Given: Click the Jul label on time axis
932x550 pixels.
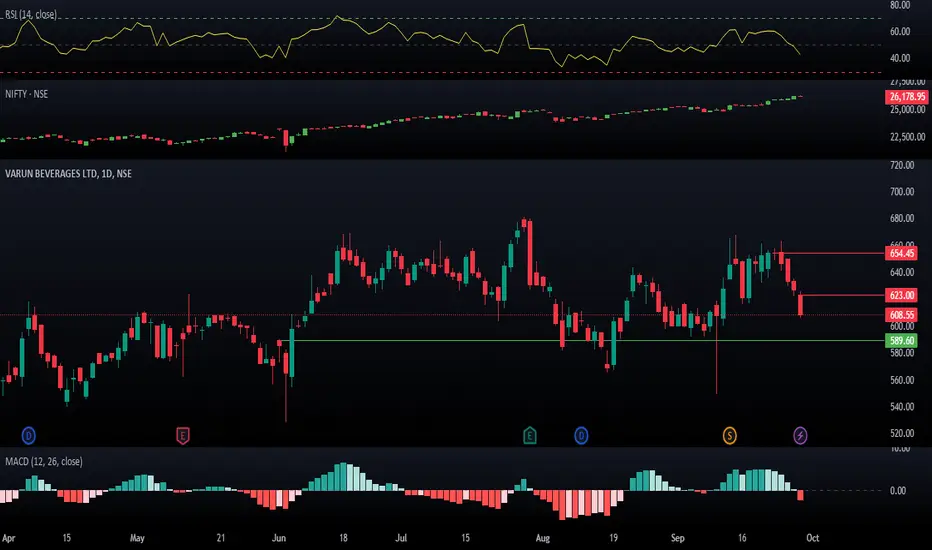Looking at the screenshot, I should [401, 538].
